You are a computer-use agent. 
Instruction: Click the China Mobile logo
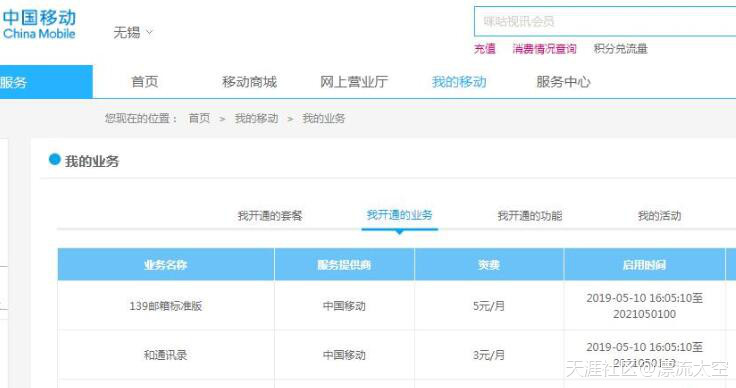pyautogui.click(x=38, y=24)
